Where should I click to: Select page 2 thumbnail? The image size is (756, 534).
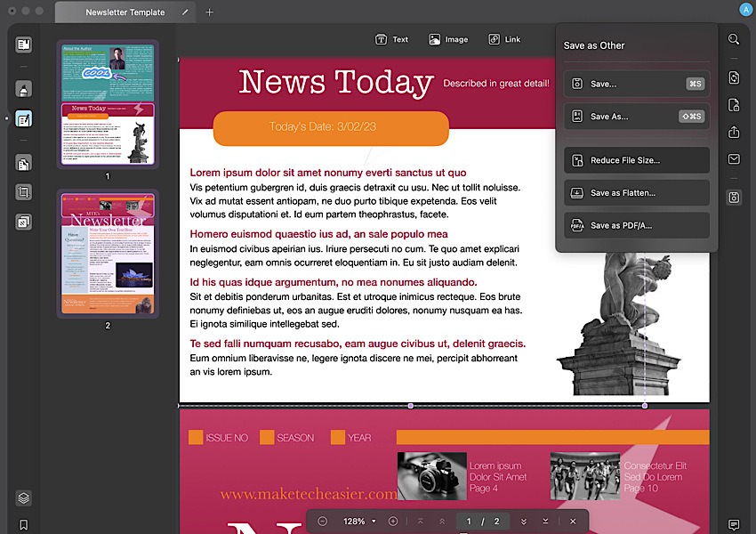108,254
